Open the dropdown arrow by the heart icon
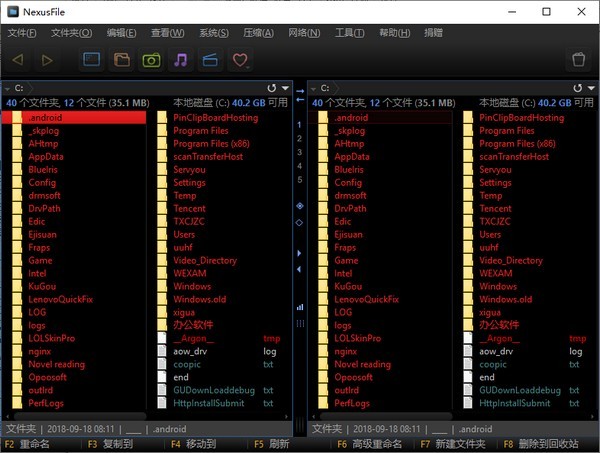 (248, 67)
